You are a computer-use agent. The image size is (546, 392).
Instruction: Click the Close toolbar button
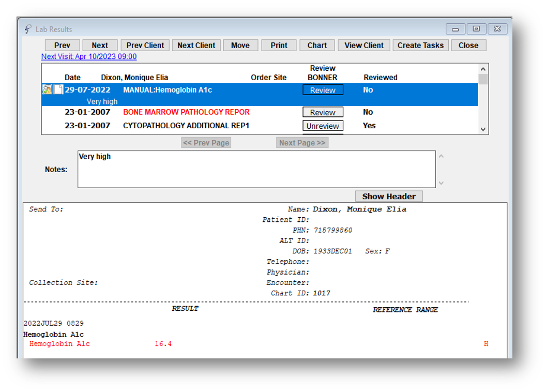[x=468, y=46]
